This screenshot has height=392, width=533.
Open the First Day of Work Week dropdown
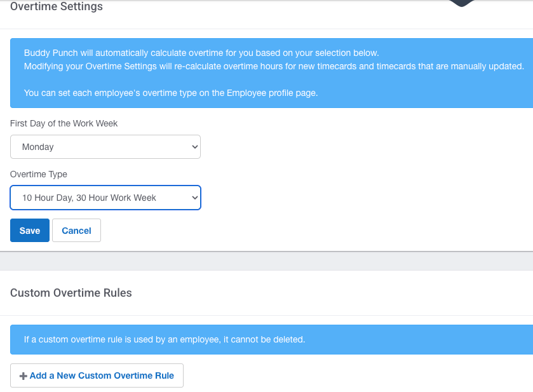point(105,147)
